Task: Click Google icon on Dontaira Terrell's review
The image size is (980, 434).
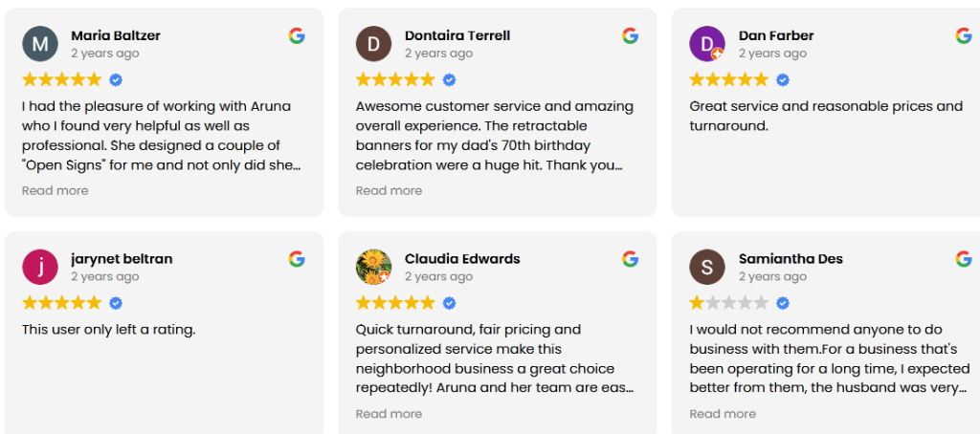Action: point(630,36)
